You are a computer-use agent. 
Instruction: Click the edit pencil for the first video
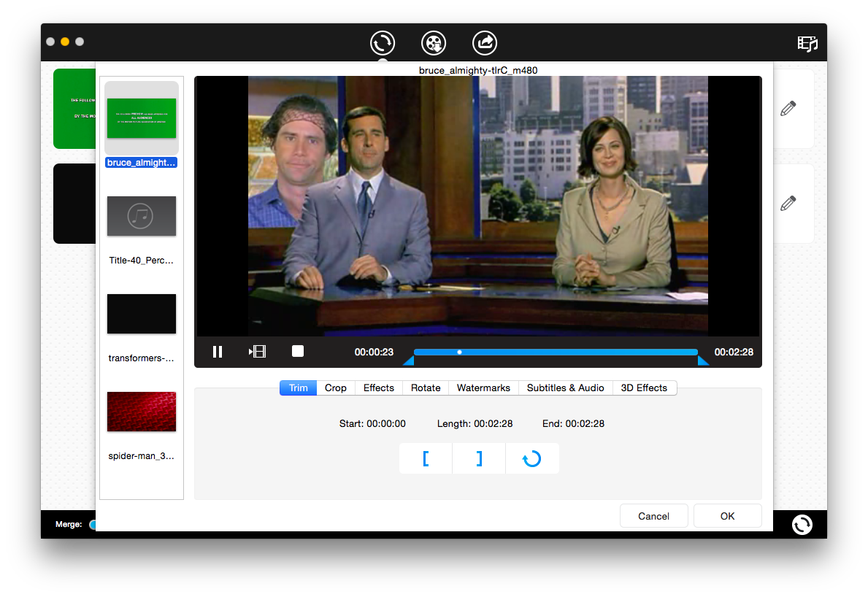click(788, 109)
